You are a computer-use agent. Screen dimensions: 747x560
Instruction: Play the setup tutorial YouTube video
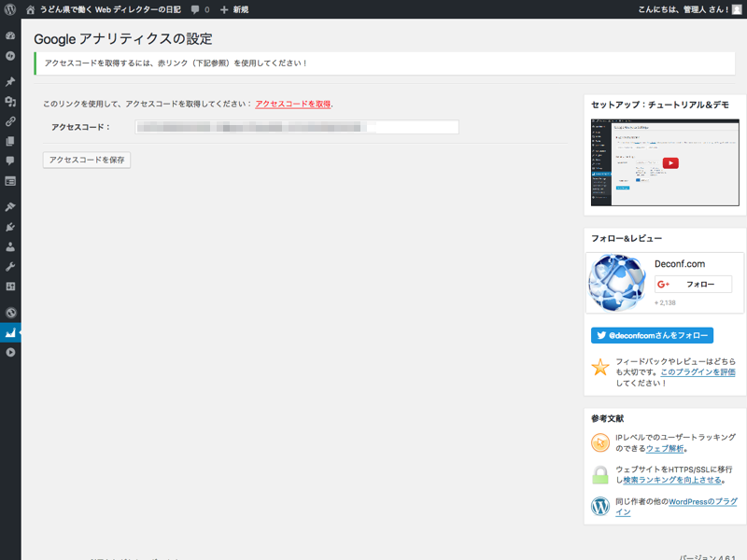click(670, 163)
